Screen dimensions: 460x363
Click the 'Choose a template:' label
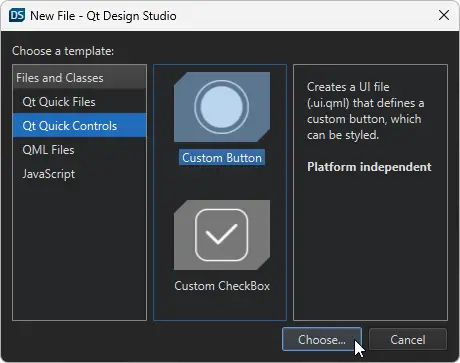(x=63, y=51)
